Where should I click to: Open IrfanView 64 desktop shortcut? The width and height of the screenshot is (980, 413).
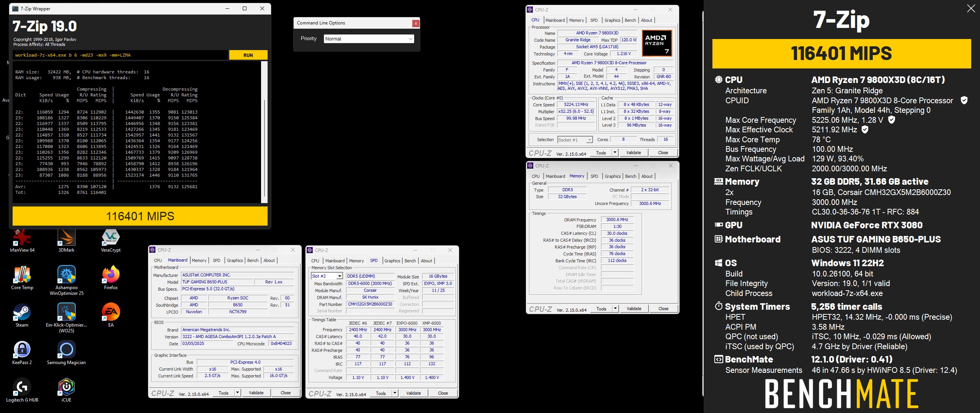click(22, 240)
